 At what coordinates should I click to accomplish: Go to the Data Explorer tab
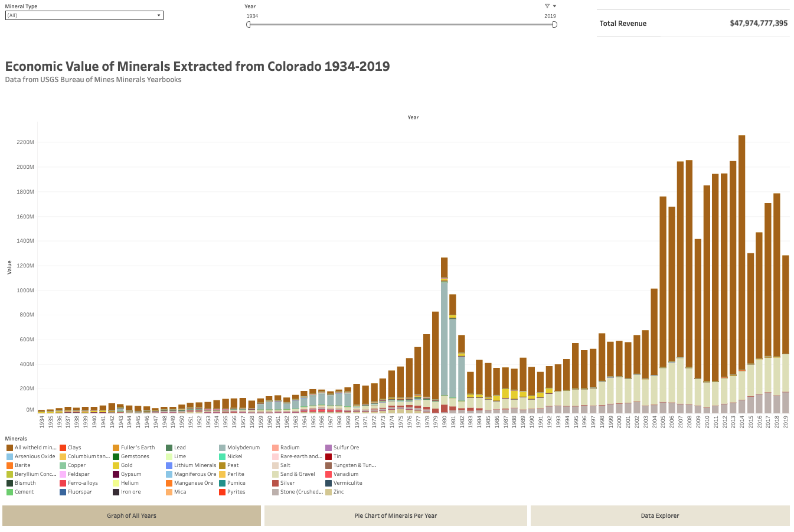(x=660, y=515)
